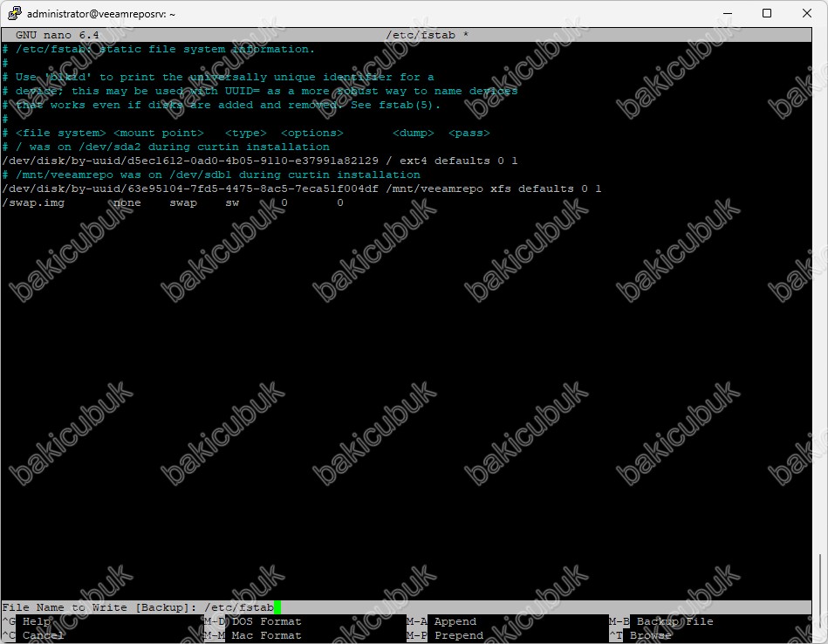Click the window title administrator@veeamreposrv
828x644 pixels.
101,14
